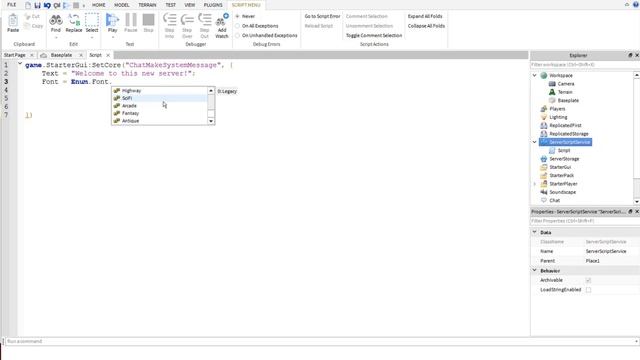Select Soundscape in Explorer
The height and width of the screenshot is (360, 640).
(x=562, y=192)
